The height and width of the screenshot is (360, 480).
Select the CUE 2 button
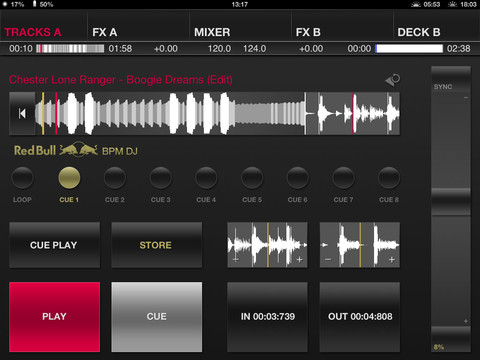[x=115, y=178]
